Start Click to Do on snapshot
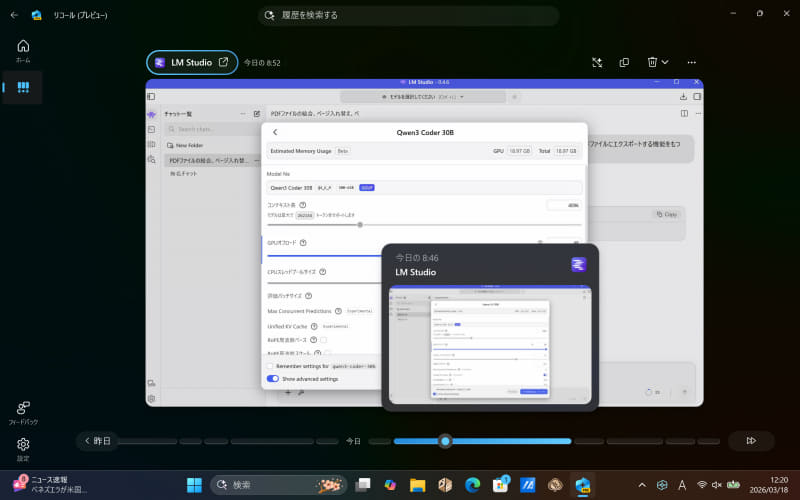 (x=597, y=62)
